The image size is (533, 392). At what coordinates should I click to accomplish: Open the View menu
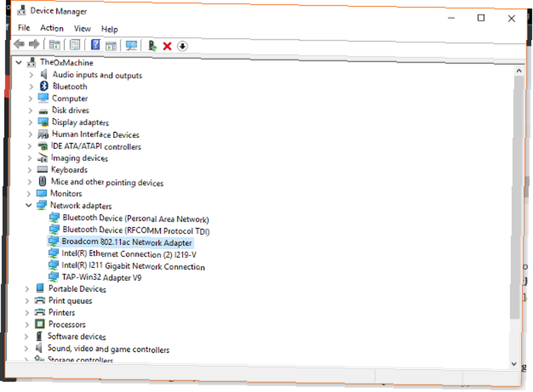coord(82,29)
